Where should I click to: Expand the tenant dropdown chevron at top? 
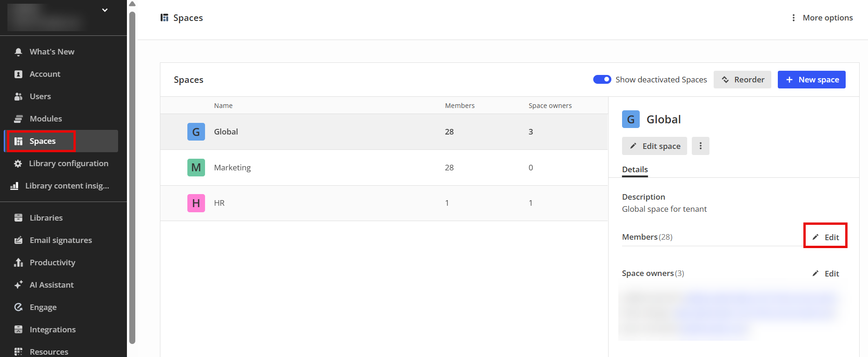click(105, 10)
